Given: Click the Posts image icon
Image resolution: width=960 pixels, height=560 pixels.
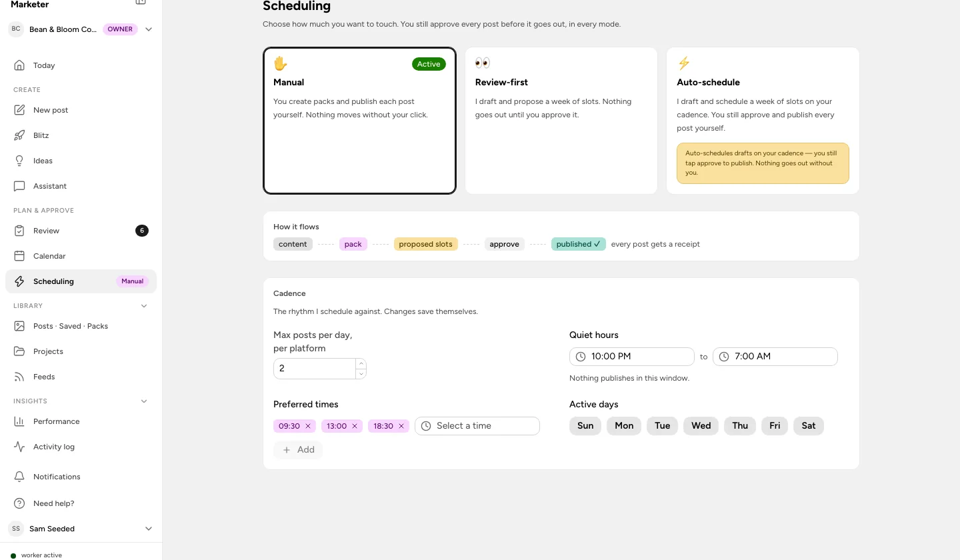Looking at the screenshot, I should tap(19, 326).
